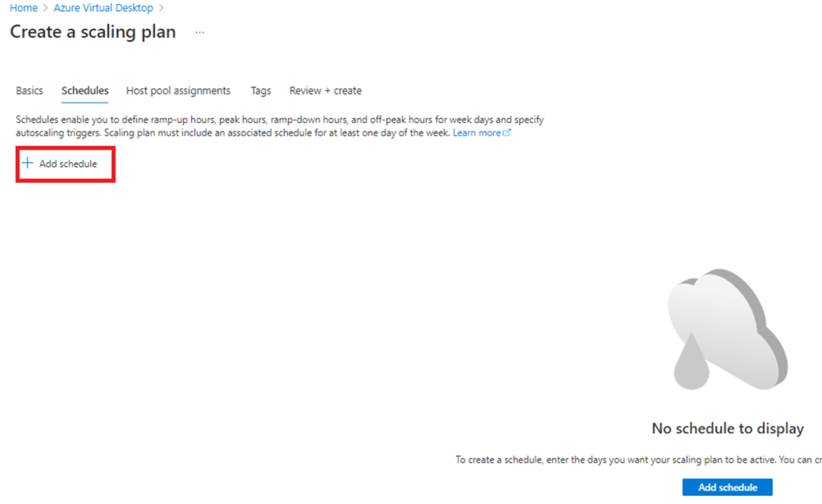The image size is (822, 504).
Task: Navigate to Home in the breadcrumb
Action: tap(23, 8)
